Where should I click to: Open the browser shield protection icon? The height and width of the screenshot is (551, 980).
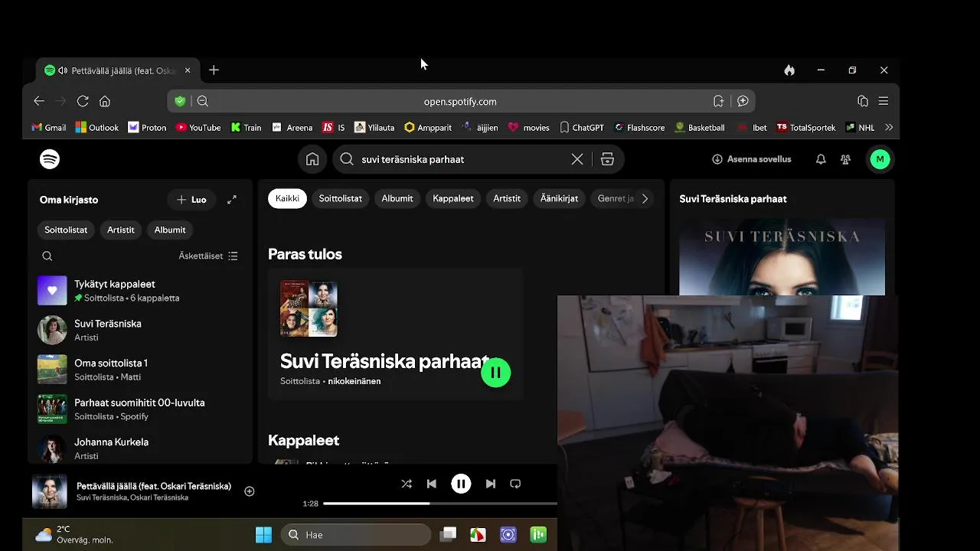coord(180,101)
